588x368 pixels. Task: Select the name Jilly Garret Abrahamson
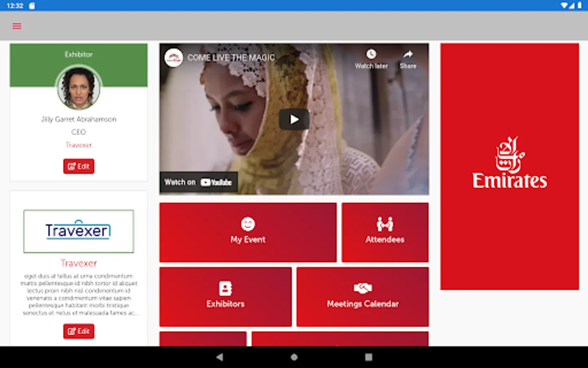coord(78,119)
